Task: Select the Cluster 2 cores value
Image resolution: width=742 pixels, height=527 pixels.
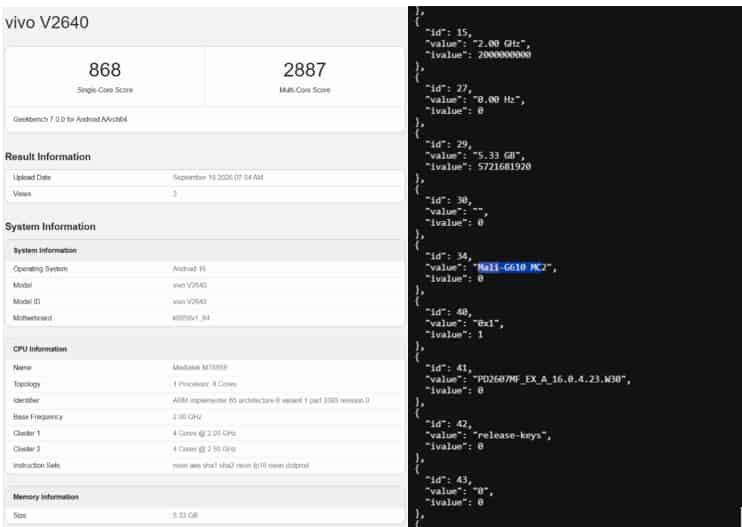Action: (204, 449)
